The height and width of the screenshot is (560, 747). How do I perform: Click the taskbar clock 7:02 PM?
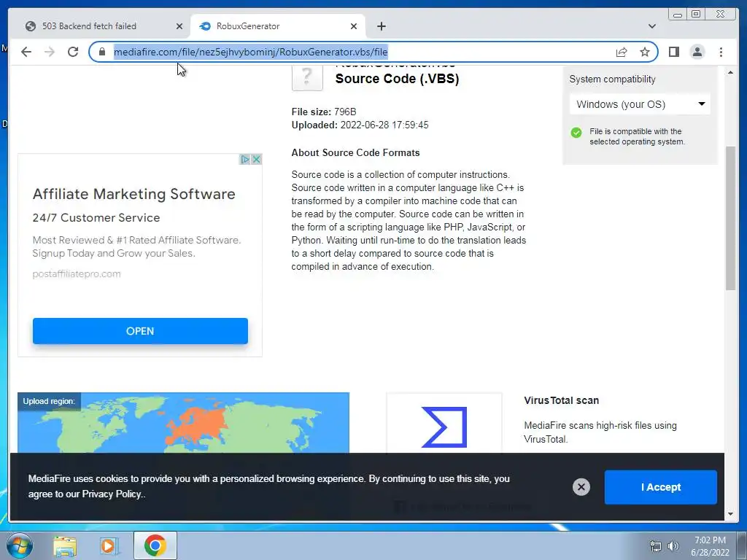710,540
